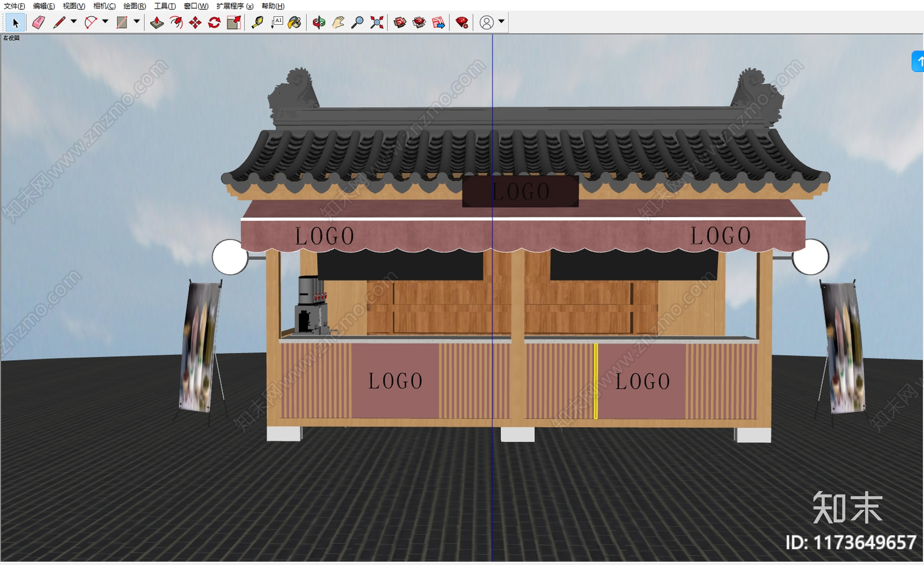Image resolution: width=924 pixels, height=565 pixels.
Task: Open the 相机(C) menu
Action: [105, 6]
